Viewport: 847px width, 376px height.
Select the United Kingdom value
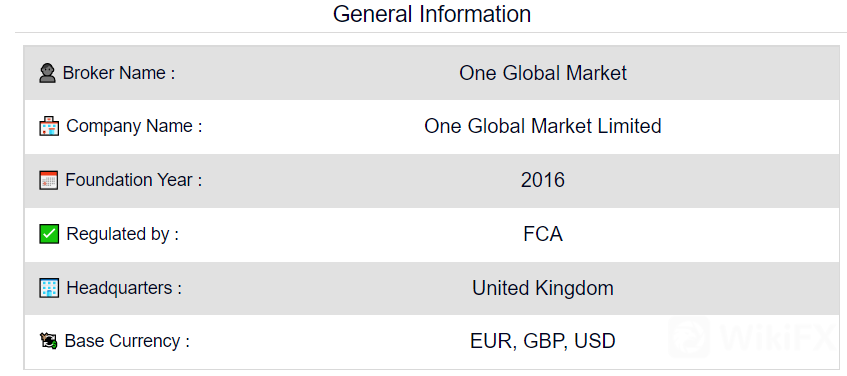[543, 288]
